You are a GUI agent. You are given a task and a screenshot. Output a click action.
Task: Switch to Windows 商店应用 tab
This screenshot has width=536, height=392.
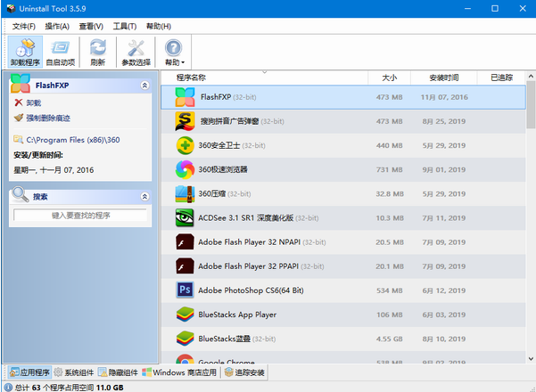coord(181,372)
